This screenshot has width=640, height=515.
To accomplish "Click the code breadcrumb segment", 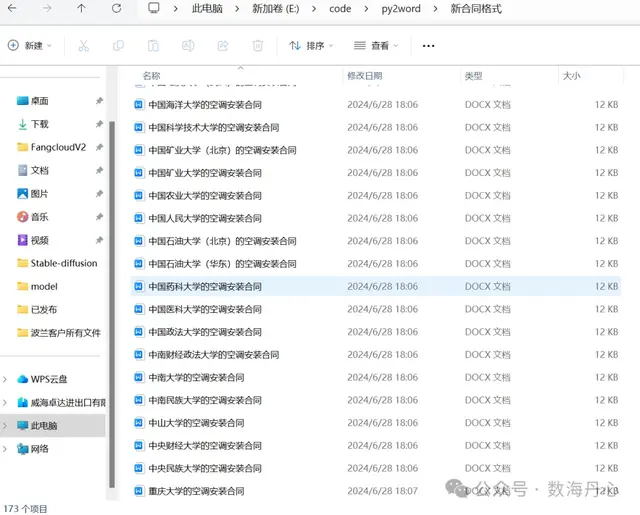I will click(340, 9).
